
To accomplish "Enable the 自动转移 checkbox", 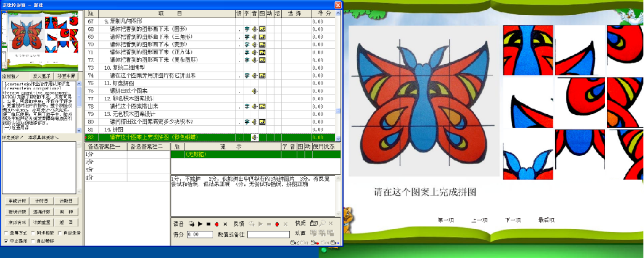I will tap(33, 241).
